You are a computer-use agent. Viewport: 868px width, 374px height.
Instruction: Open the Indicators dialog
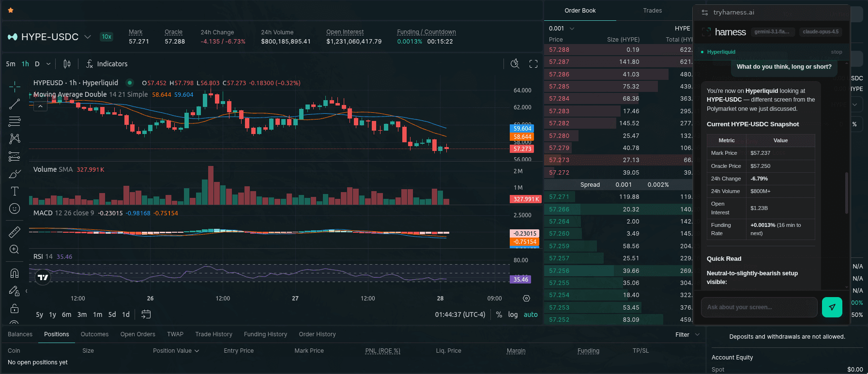pyautogui.click(x=107, y=64)
